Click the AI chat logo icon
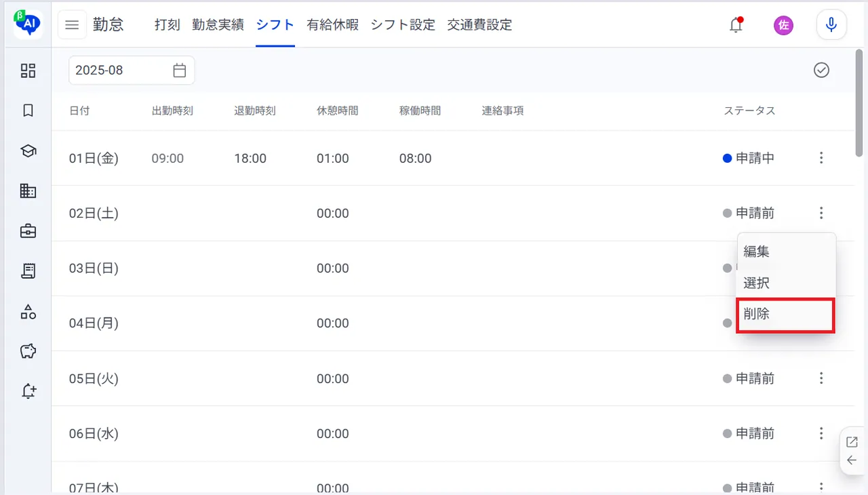Screen dimensions: 868x495 tap(28, 24)
